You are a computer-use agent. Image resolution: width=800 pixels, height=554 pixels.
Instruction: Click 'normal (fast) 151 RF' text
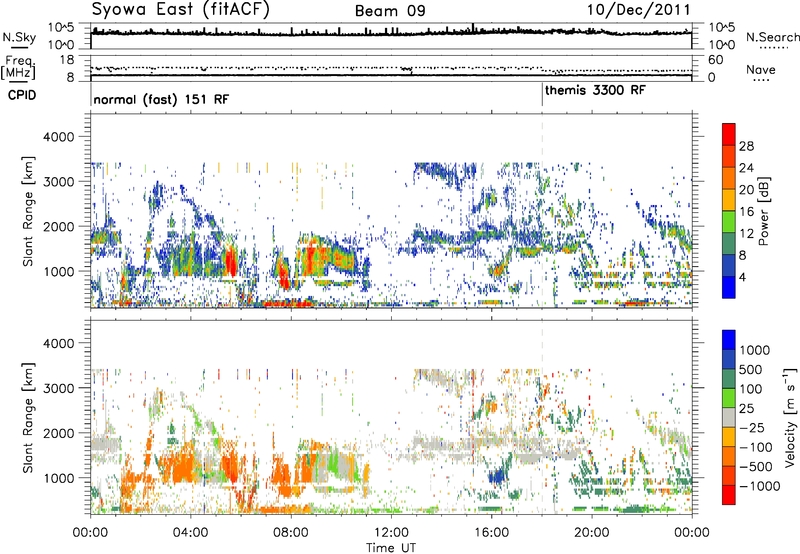(161, 99)
